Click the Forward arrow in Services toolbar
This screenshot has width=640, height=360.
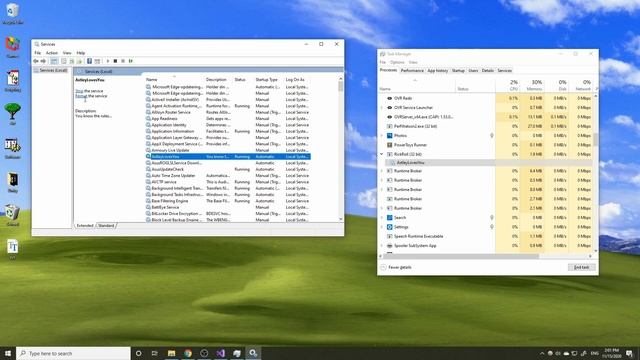coord(43,61)
